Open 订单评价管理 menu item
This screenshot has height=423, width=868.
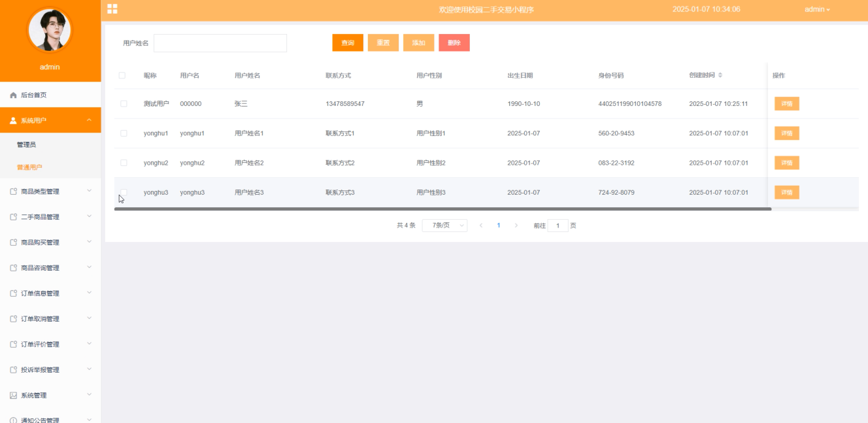pos(50,345)
